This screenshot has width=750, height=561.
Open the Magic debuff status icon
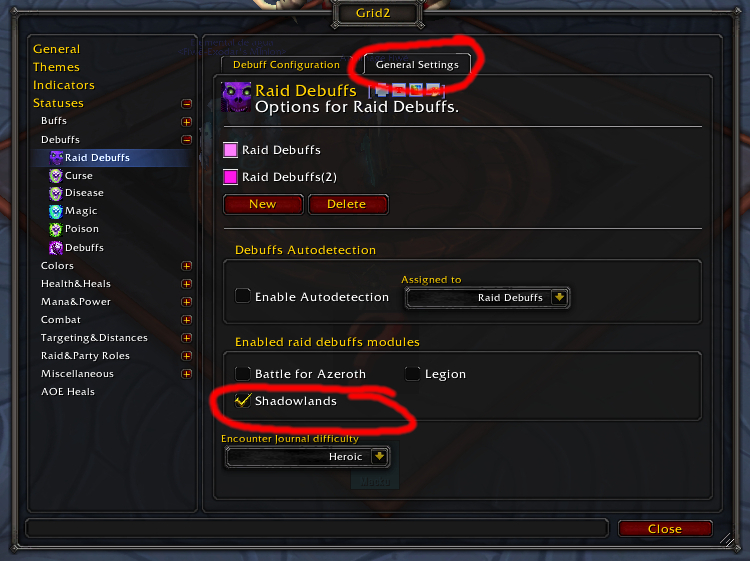(56, 211)
